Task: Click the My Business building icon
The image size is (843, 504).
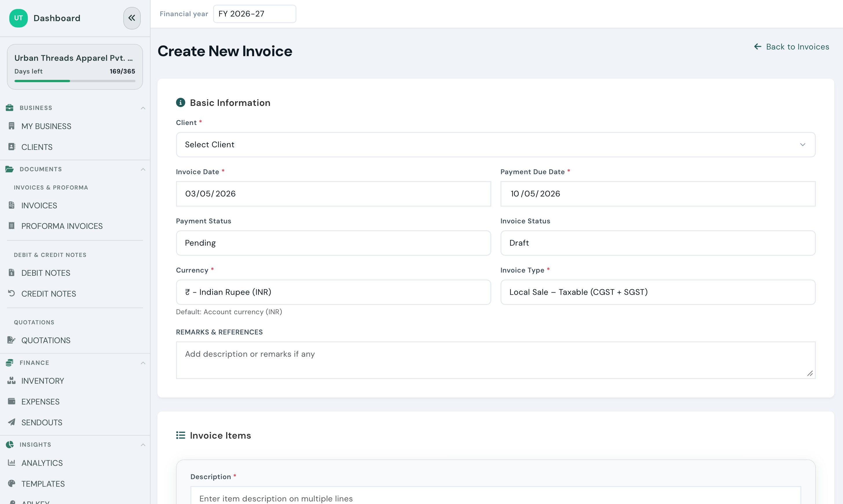Action: point(12,126)
